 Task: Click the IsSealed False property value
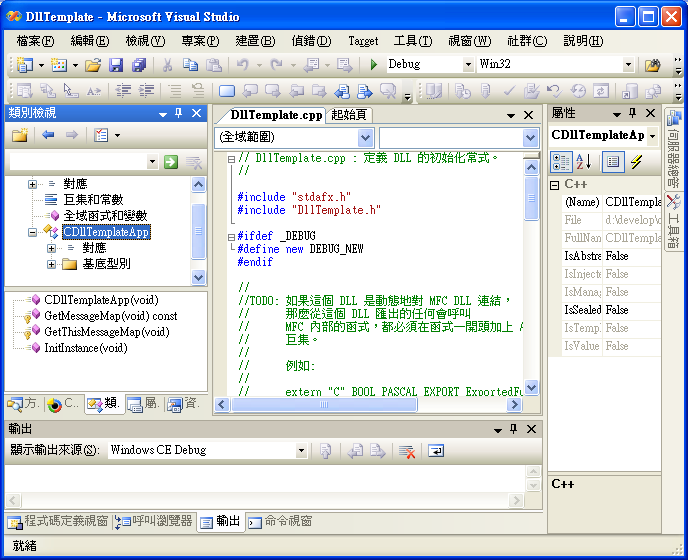pos(632,310)
